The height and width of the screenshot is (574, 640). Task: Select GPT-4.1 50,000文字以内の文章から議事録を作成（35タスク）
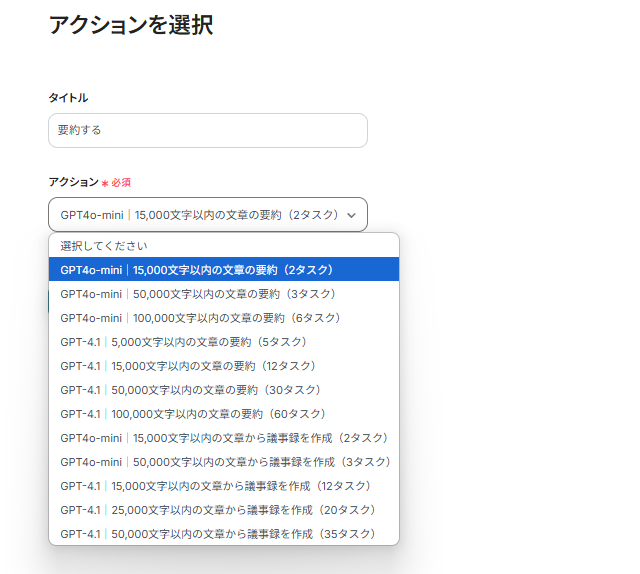(x=224, y=534)
